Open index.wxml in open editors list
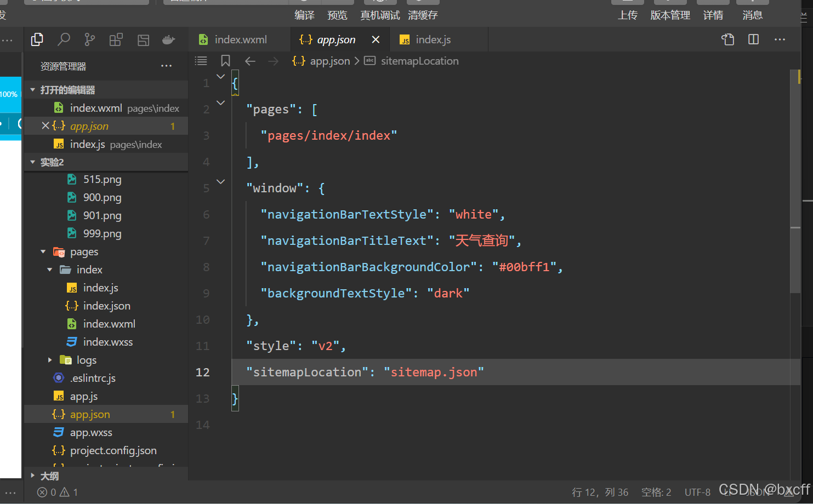Viewport: 813px width, 504px height. click(106, 108)
